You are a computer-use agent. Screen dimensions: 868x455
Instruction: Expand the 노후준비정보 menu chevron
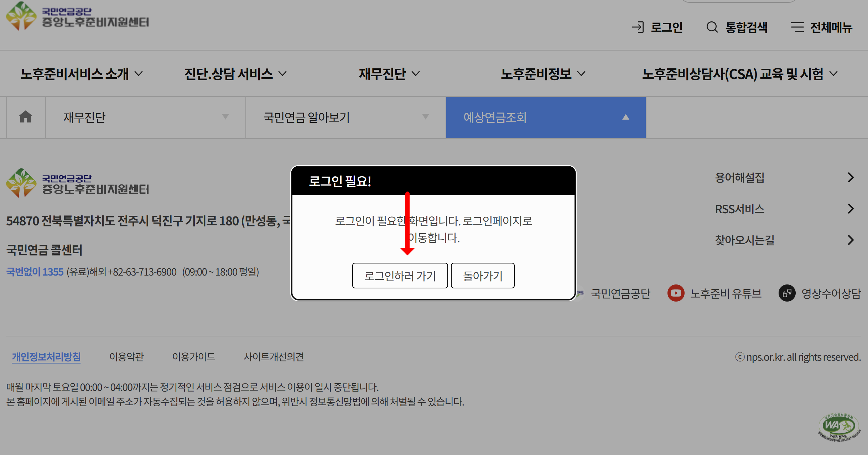582,74
